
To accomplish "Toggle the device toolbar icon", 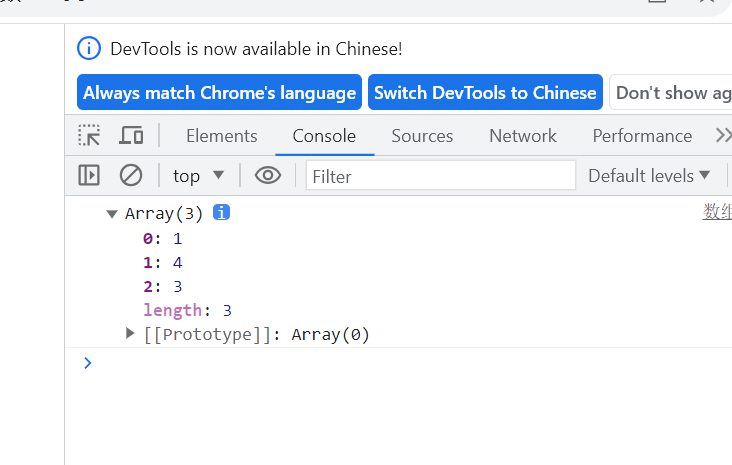I will pos(131,136).
